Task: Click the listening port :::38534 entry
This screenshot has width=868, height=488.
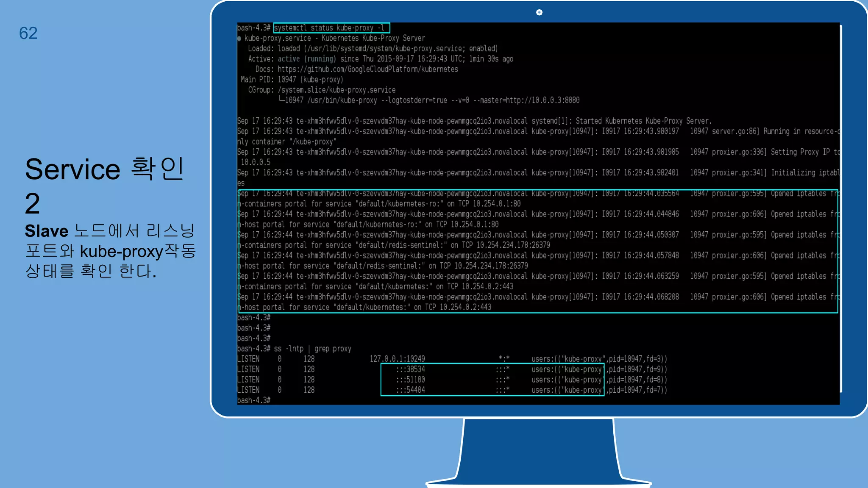Action: tap(410, 369)
